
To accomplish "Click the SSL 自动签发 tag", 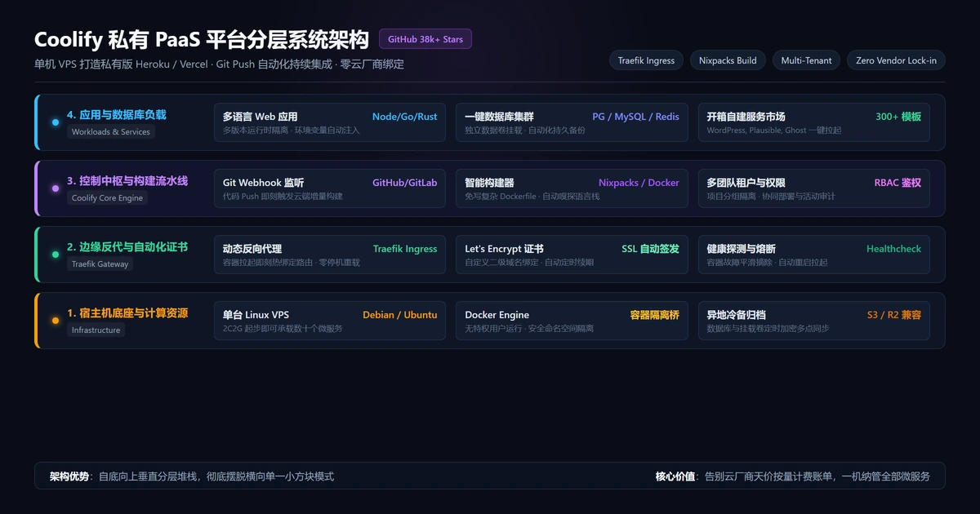I will [651, 249].
